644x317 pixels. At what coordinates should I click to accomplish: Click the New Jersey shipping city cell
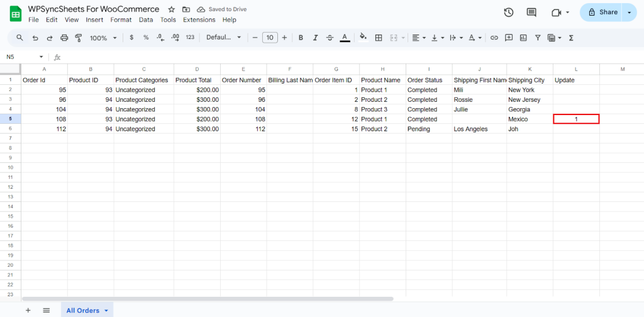pyautogui.click(x=530, y=100)
